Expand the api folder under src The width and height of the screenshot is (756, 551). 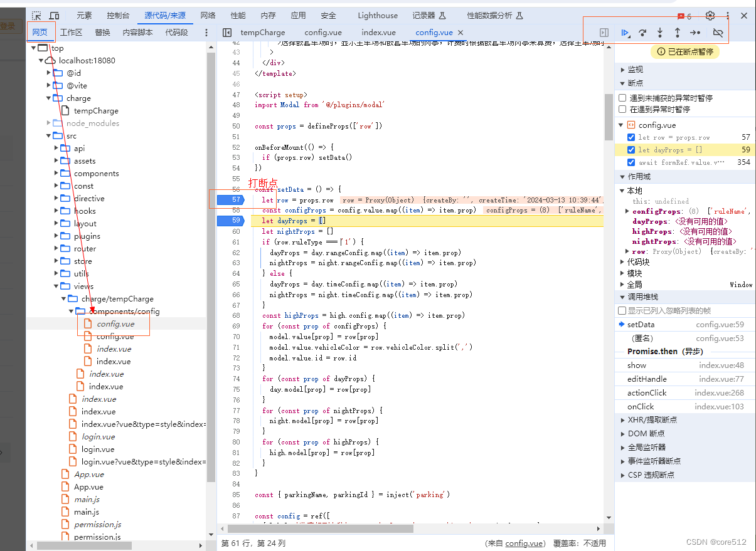[56, 149]
